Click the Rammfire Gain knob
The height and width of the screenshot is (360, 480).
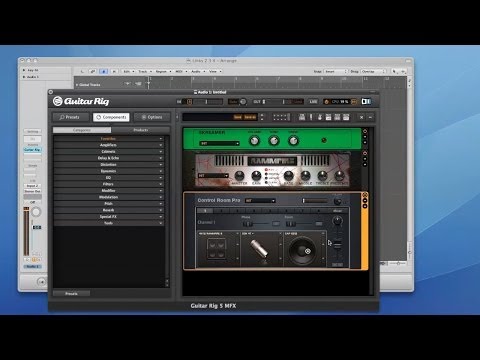coord(256,175)
